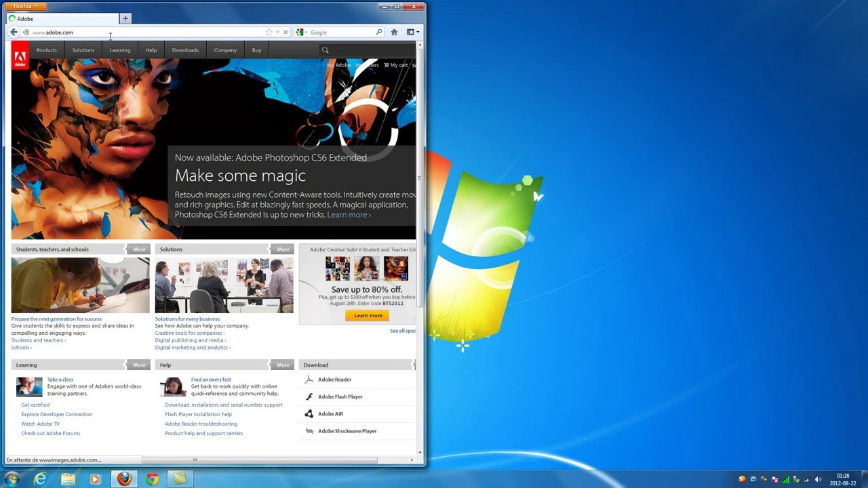Select the Adobe browser tab

pos(63,18)
